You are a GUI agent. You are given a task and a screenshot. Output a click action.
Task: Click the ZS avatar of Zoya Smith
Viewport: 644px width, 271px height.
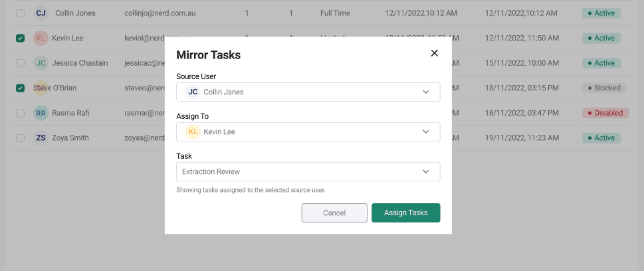pos(41,138)
